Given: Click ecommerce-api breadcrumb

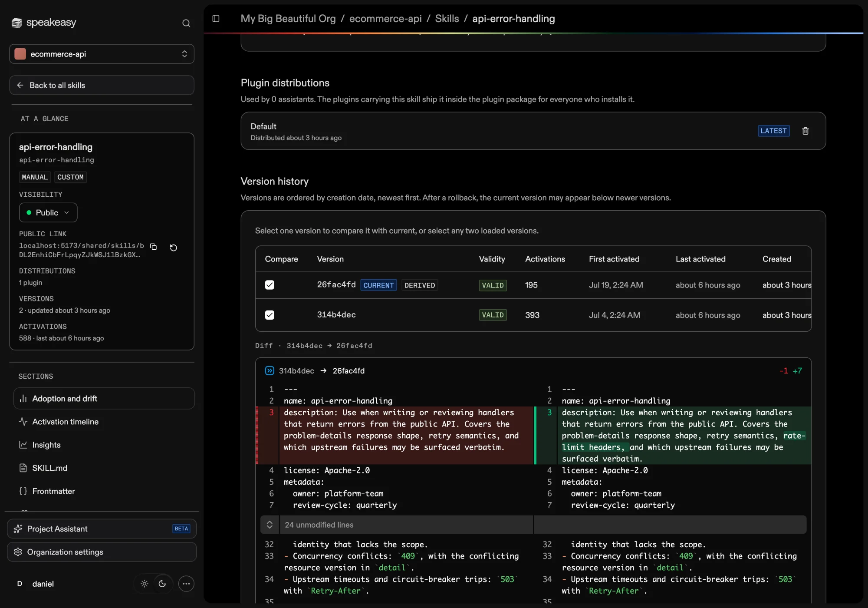Looking at the screenshot, I should (385, 19).
